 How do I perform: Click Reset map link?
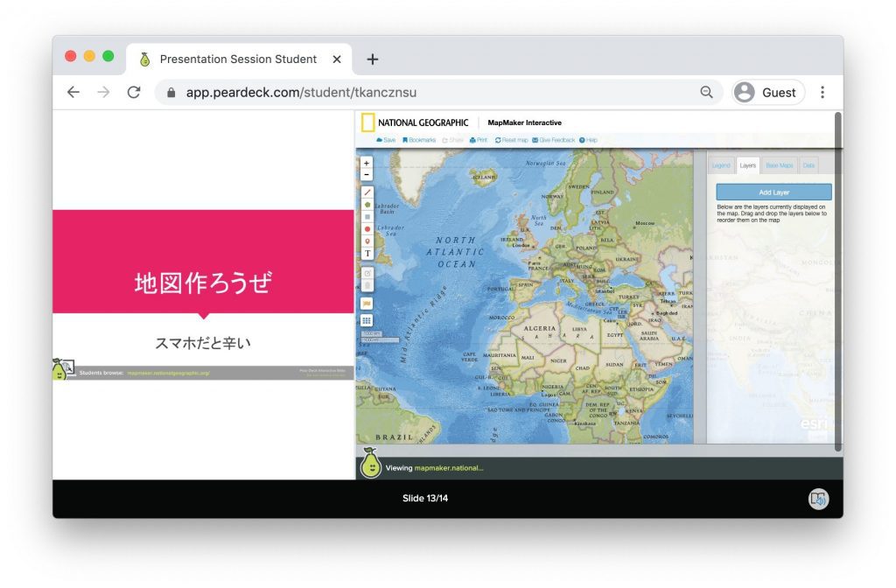pos(512,140)
